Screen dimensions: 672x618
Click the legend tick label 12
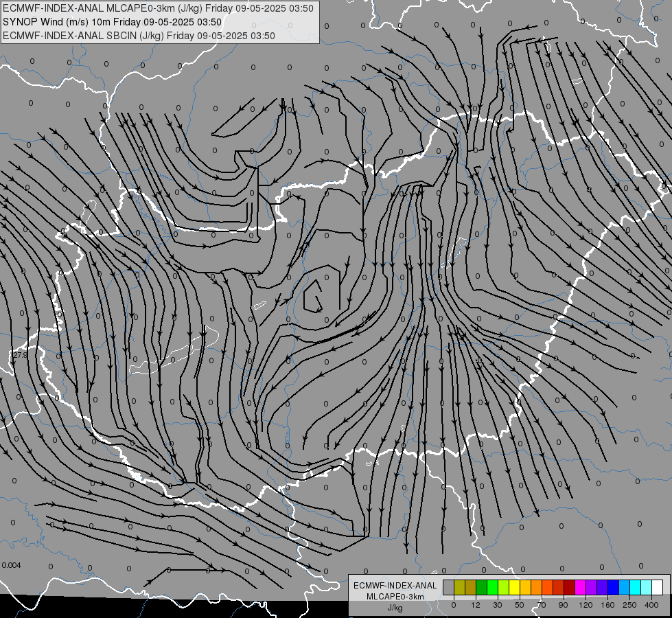476,605
